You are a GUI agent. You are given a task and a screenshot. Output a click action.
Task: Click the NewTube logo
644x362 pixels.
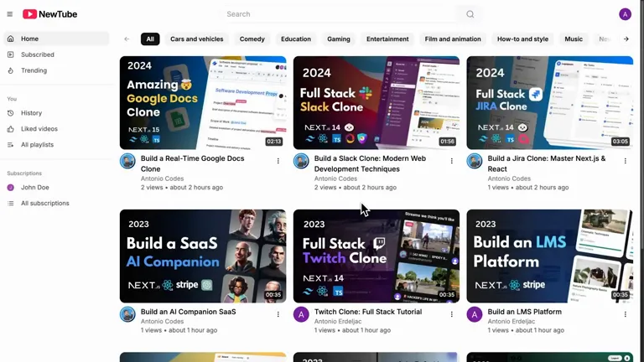tap(49, 14)
